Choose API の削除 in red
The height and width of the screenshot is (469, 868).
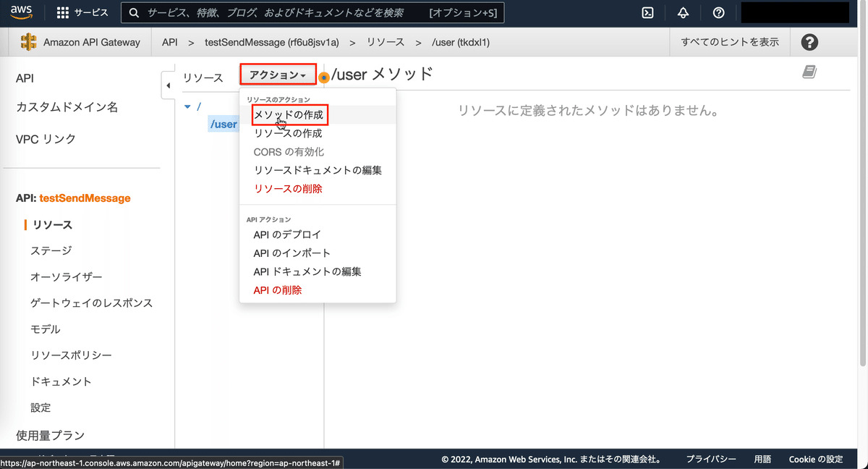[278, 290]
